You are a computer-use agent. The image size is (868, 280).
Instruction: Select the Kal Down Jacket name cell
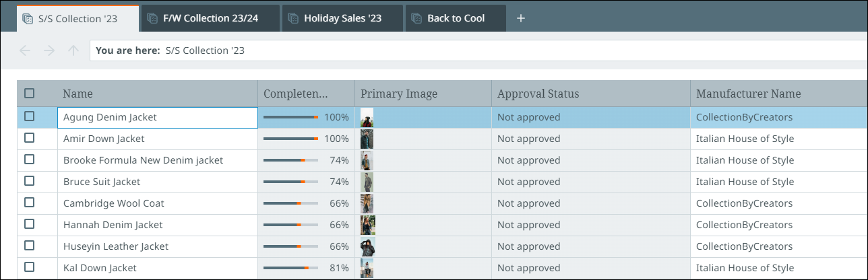pyautogui.click(x=100, y=268)
